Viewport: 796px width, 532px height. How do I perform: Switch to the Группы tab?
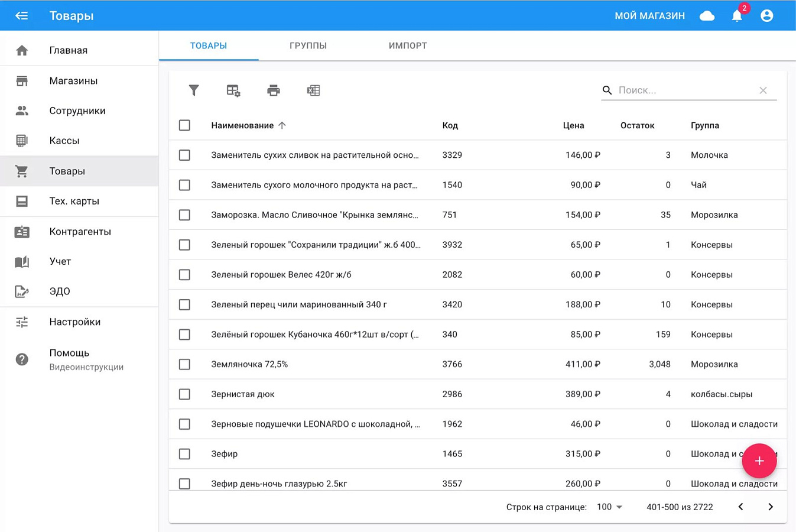coord(308,46)
